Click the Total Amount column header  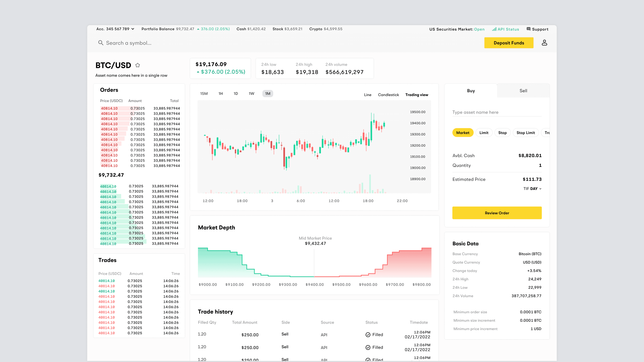(x=245, y=322)
